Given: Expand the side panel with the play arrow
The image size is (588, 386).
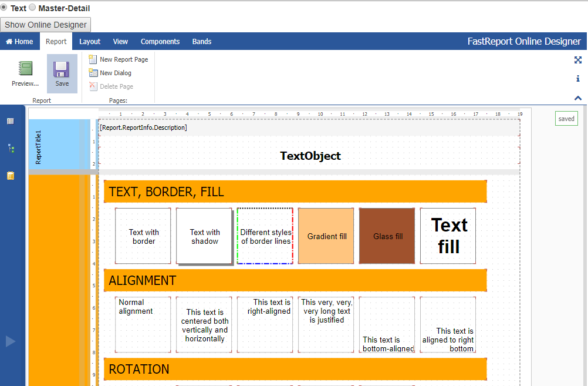Looking at the screenshot, I should click(x=11, y=341).
